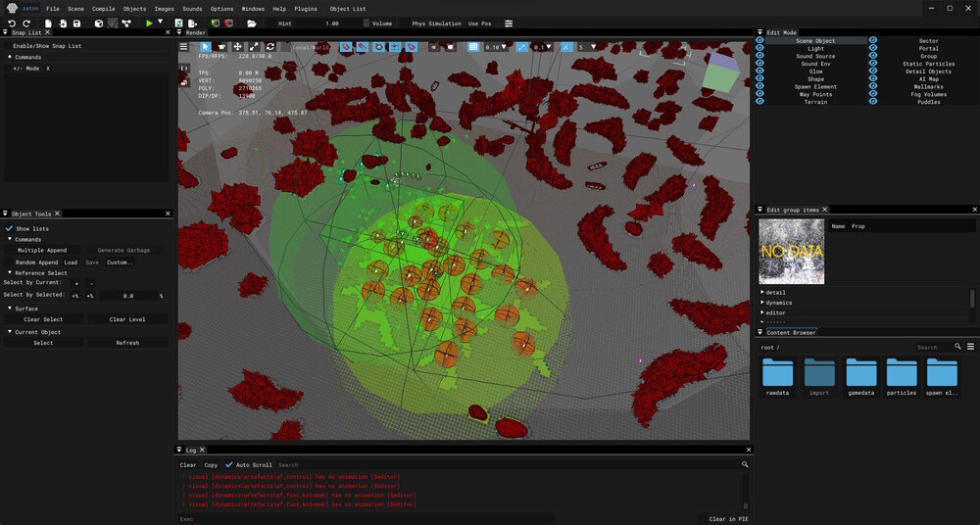The width and height of the screenshot is (980, 525).
Task: Toggle the Show lists checkbox
Action: (10, 229)
